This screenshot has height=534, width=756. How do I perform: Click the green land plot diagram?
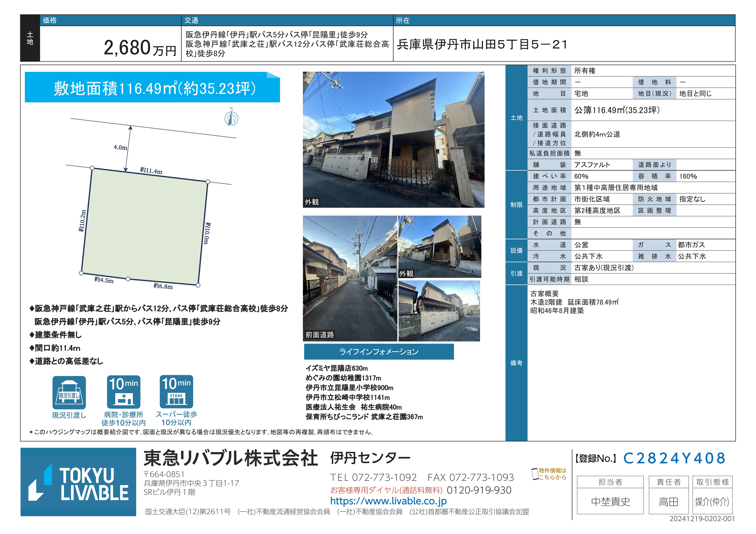click(145, 227)
